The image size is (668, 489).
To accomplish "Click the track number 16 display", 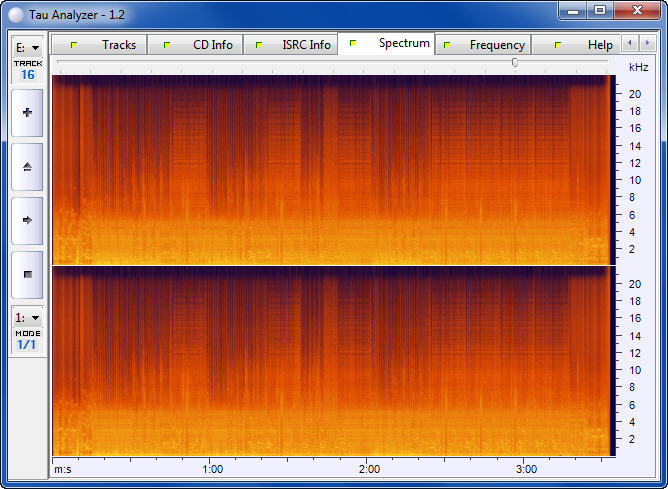I will click(x=27, y=75).
